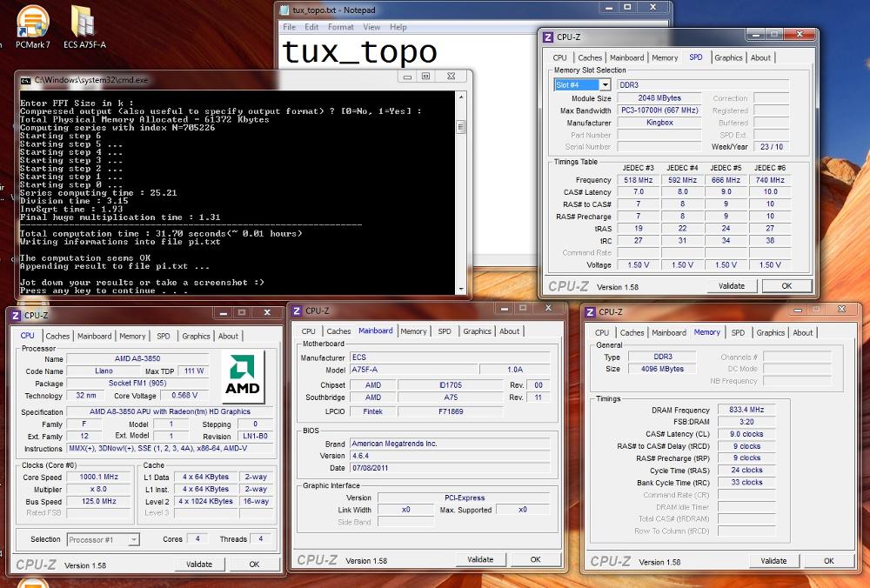
Task: Click Validate in the SPD window
Action: click(x=732, y=286)
